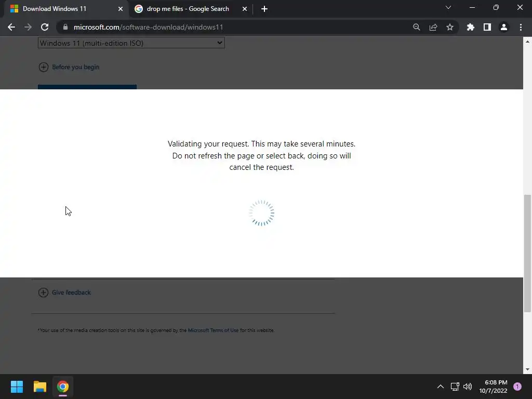The image size is (532, 399).
Task: Toggle the Chrome side panel icon
Action: [487, 27]
